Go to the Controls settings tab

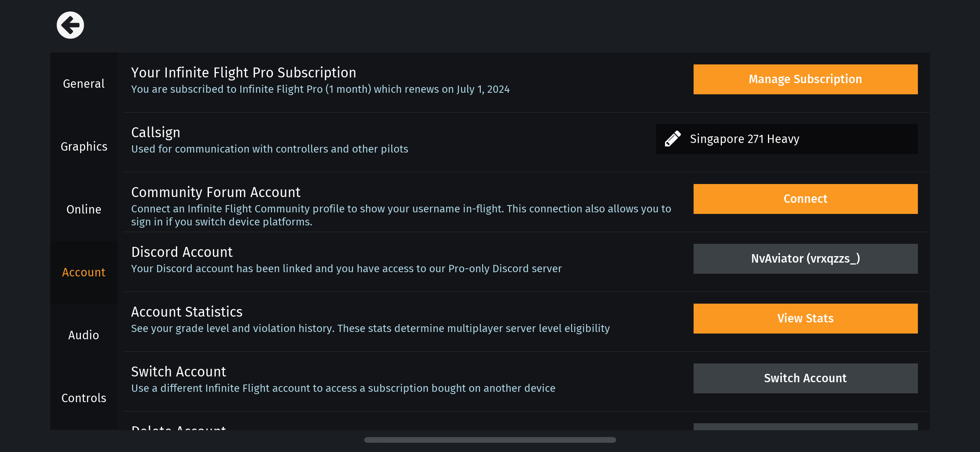coord(84,398)
